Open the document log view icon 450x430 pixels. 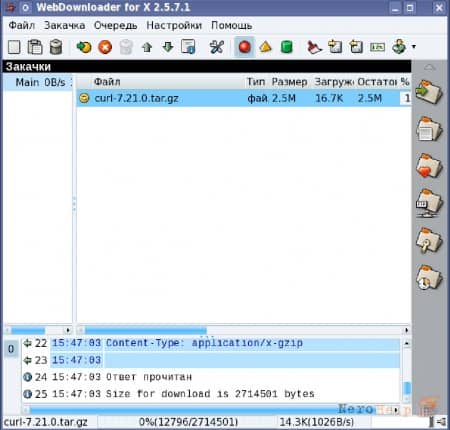coord(188,47)
